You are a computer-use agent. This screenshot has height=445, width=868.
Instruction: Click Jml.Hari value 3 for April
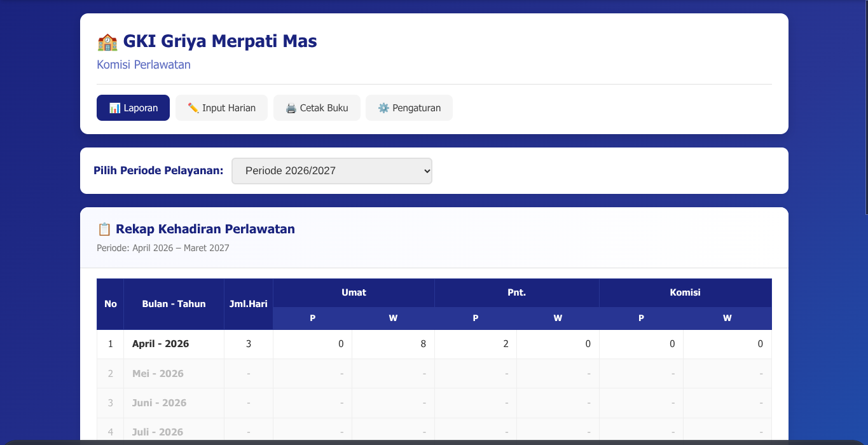(x=249, y=344)
